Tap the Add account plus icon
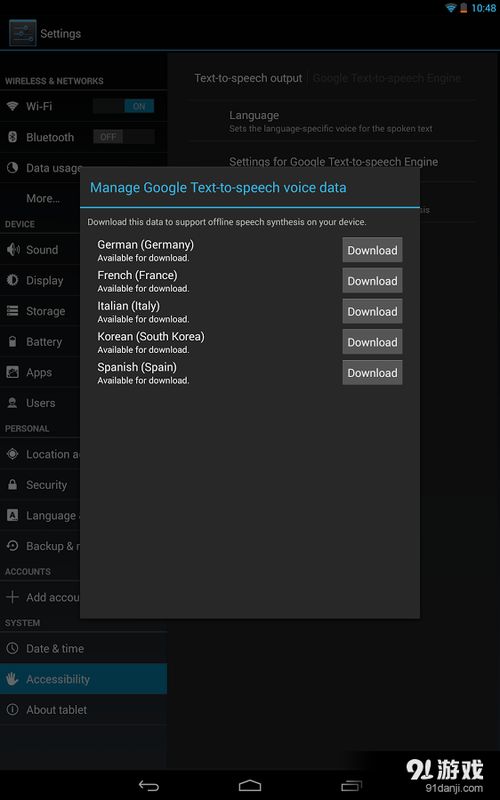The width and height of the screenshot is (500, 800). point(12,597)
